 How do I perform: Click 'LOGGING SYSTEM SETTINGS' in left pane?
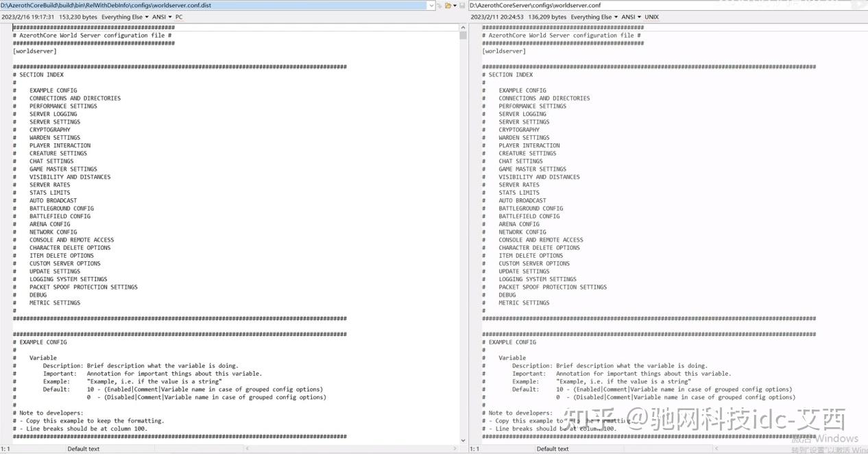click(68, 279)
